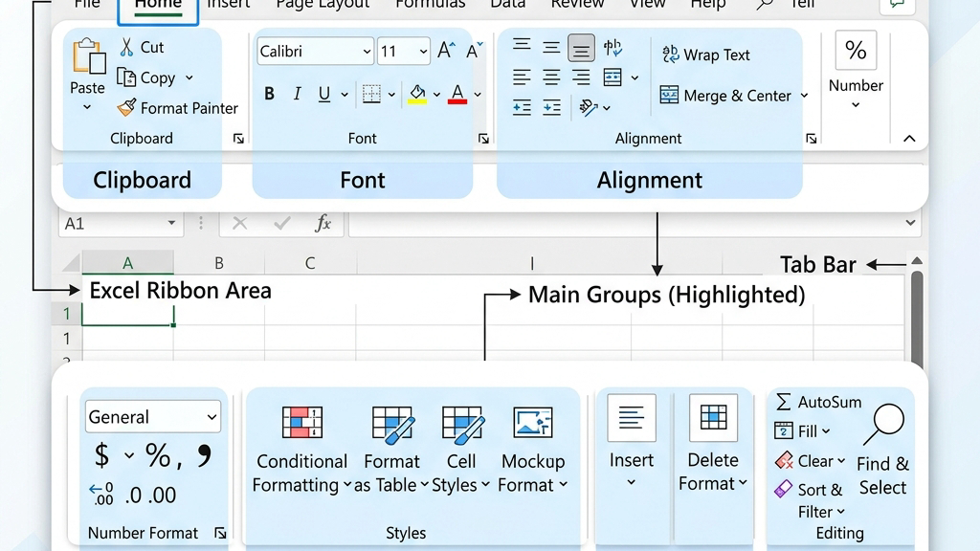Cut the selection with scissors icon
This screenshot has width=980, height=551.
127,47
